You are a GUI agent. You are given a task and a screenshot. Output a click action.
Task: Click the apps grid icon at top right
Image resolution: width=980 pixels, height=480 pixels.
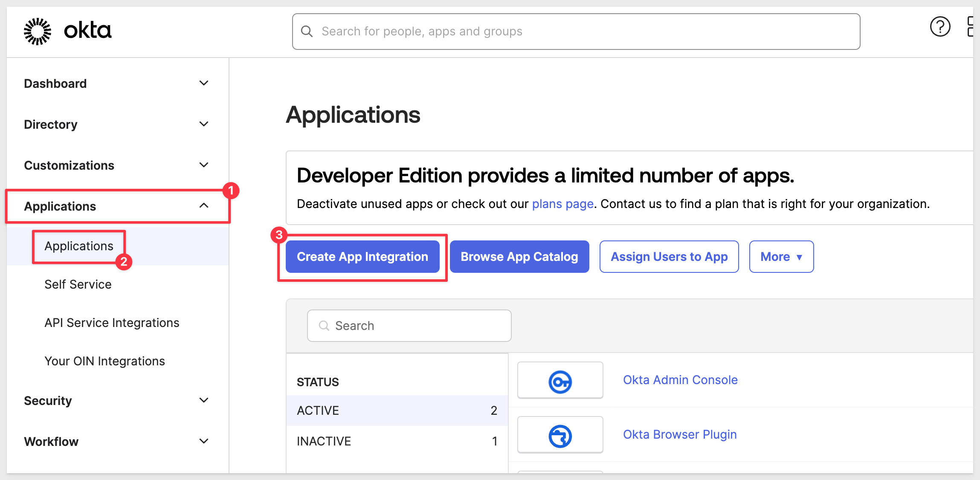coord(971,27)
